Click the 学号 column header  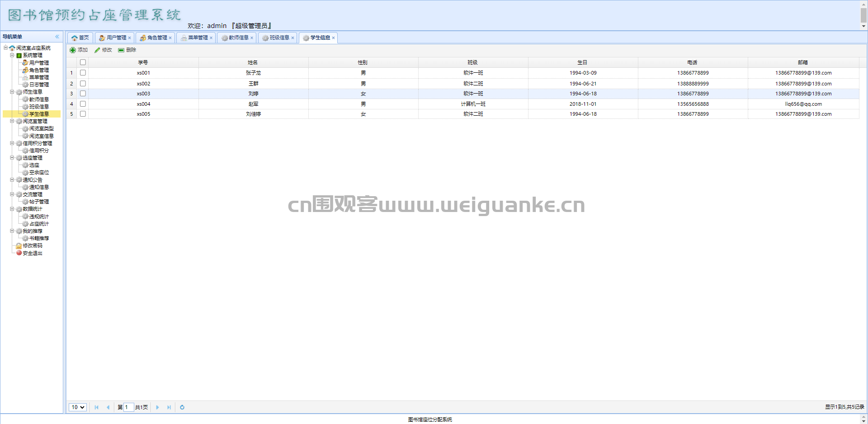point(143,62)
